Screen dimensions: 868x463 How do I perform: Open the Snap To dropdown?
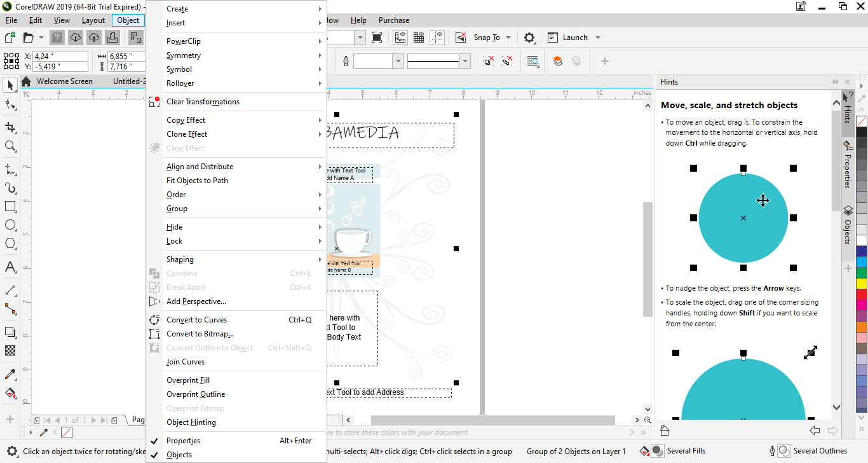(492, 38)
